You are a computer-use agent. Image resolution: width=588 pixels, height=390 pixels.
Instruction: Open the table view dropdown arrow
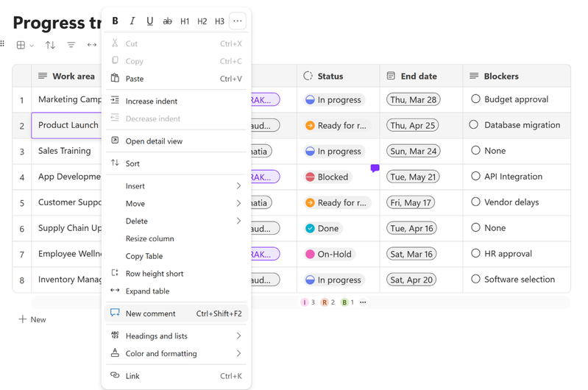(32, 46)
